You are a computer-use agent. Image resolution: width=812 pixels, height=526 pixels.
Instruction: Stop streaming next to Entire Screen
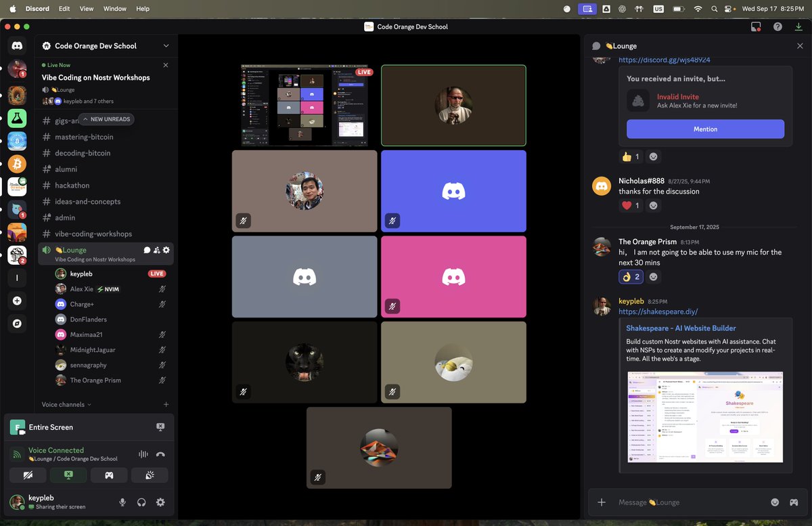tap(160, 427)
